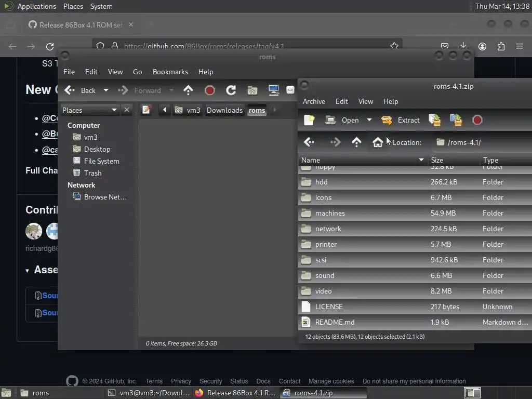Bookmark page with star icon in Firefox

pos(394,46)
